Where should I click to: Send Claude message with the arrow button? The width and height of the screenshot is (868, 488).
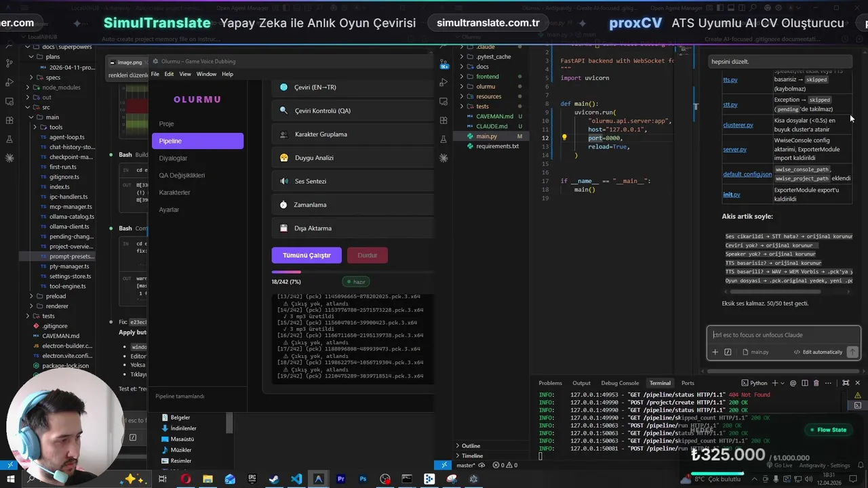point(852,352)
